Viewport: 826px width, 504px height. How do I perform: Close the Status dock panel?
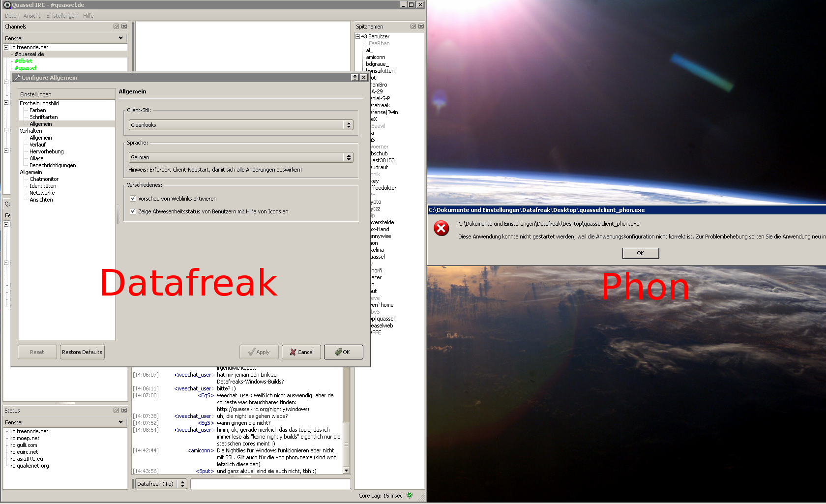(124, 410)
